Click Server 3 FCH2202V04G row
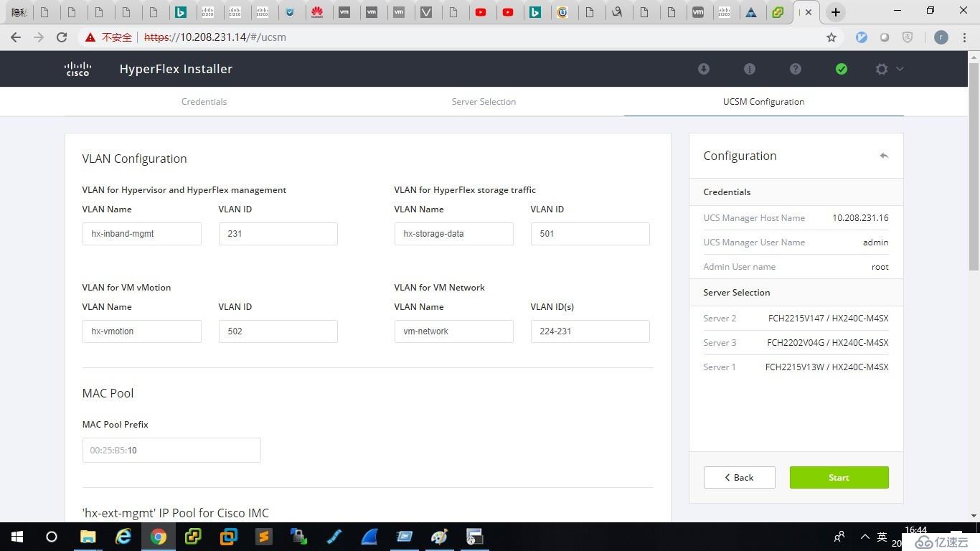Screen dimensions: 980x551 [x=796, y=343]
